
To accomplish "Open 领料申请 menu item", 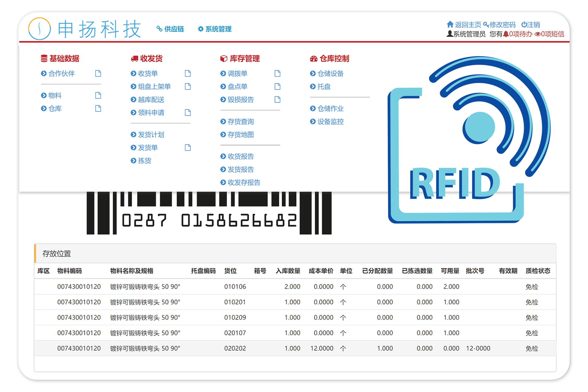I will (x=148, y=113).
